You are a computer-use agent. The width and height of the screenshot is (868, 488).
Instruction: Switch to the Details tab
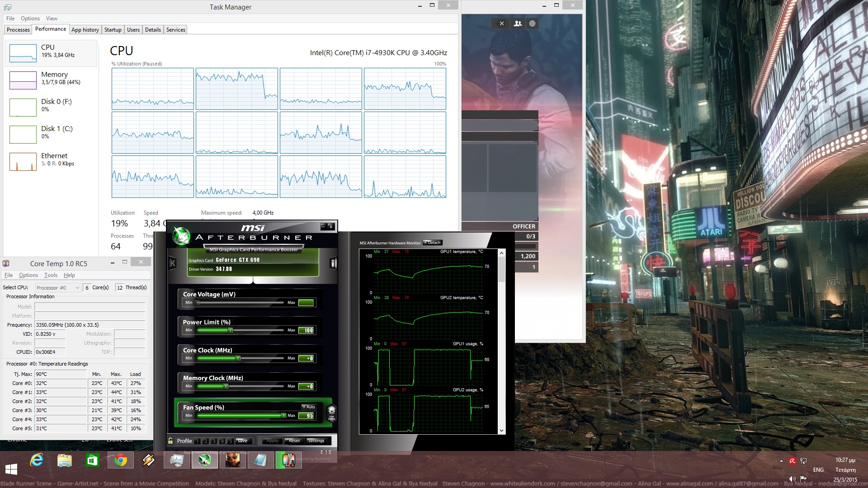(153, 30)
